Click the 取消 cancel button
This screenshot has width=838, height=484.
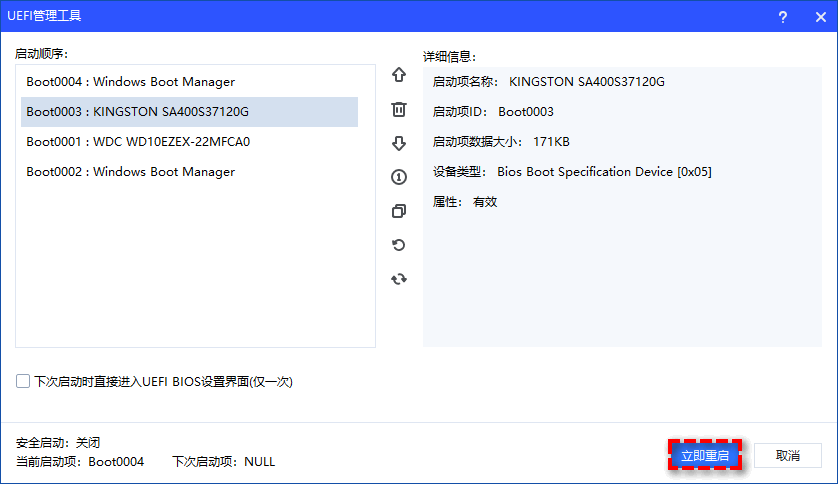pos(788,456)
